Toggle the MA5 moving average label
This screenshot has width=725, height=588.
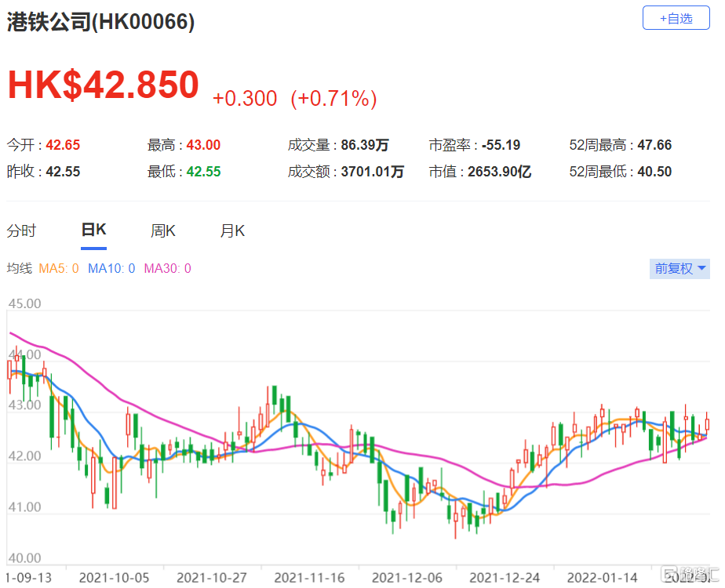(59, 269)
